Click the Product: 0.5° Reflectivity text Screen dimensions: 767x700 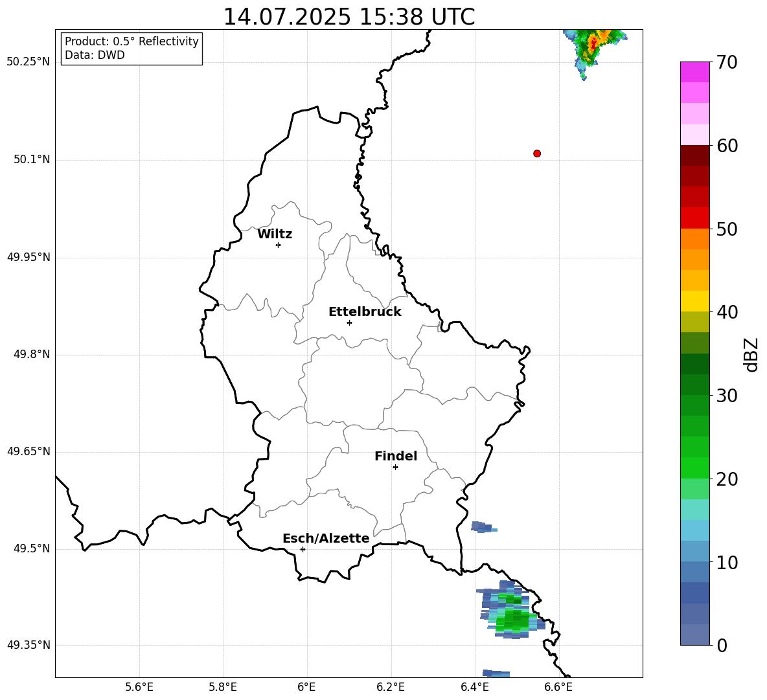click(132, 41)
